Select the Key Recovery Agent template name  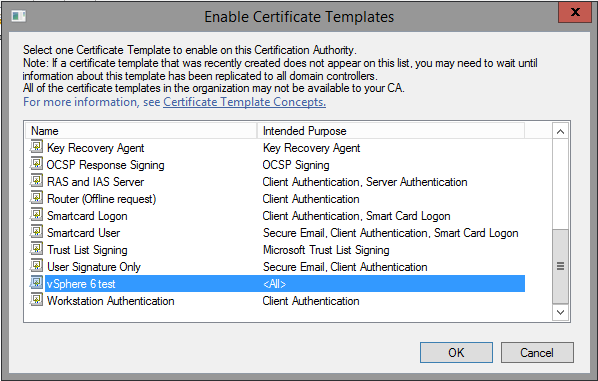tap(95, 148)
